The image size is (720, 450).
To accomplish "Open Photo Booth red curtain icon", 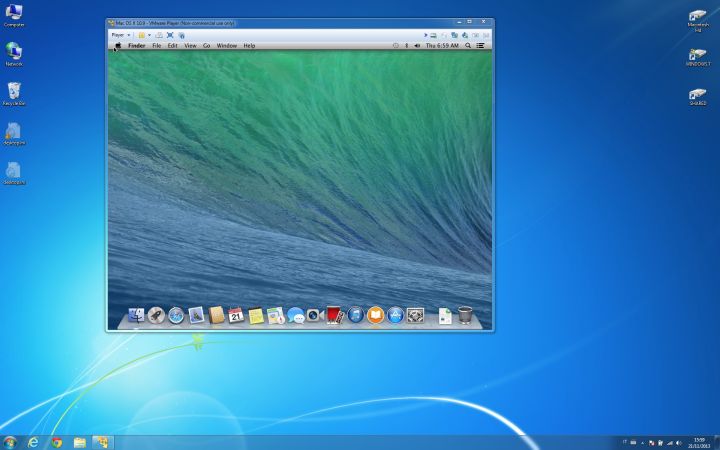I will point(335,315).
